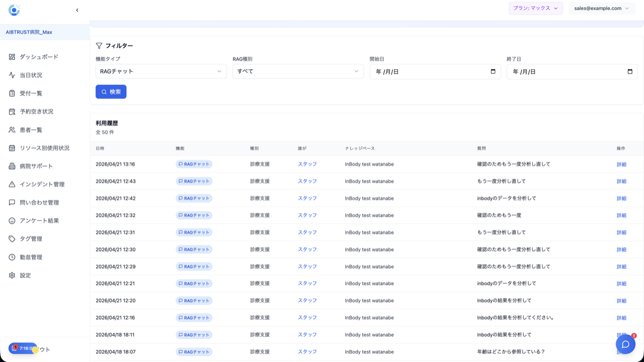The height and width of the screenshot is (362, 644).
Task: Open the sales@example.com account menu
Action: [x=601, y=9]
